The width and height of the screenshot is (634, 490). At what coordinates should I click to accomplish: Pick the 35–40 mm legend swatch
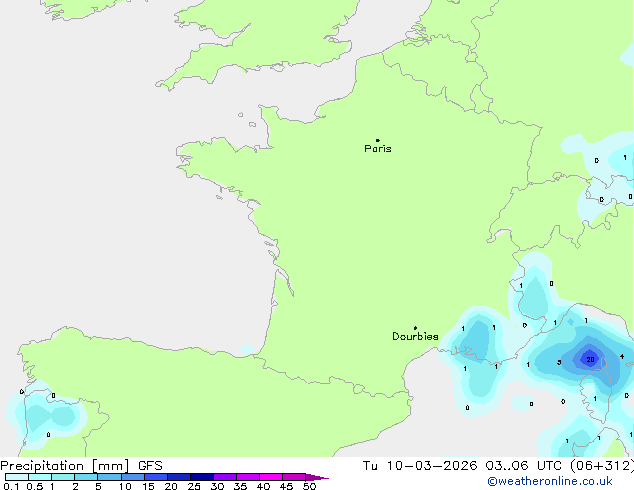[x=248, y=477]
